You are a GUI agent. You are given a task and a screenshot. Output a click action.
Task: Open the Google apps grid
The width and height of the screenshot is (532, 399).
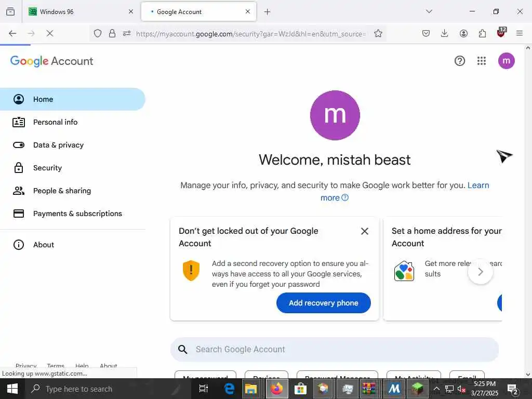(x=481, y=61)
